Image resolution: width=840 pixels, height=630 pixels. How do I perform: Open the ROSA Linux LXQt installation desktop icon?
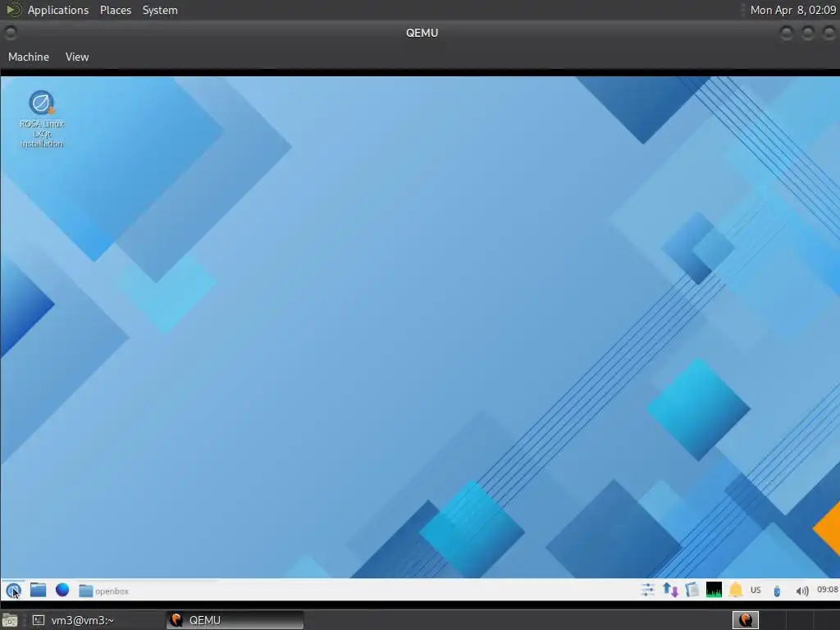coord(42,119)
